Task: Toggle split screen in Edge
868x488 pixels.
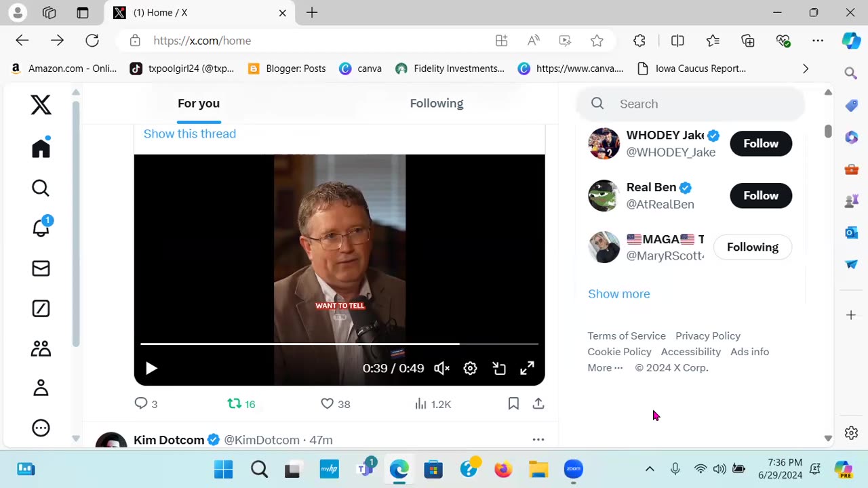Action: [677, 41]
